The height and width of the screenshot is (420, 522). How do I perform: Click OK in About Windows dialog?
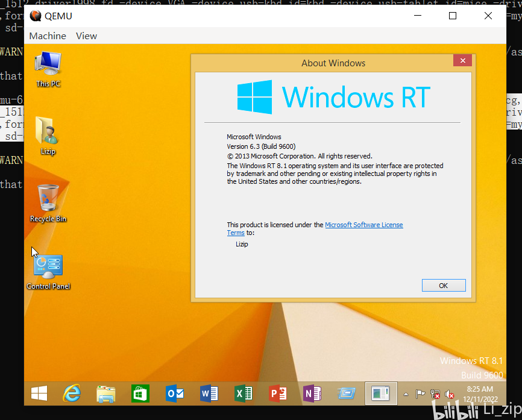[x=444, y=286]
